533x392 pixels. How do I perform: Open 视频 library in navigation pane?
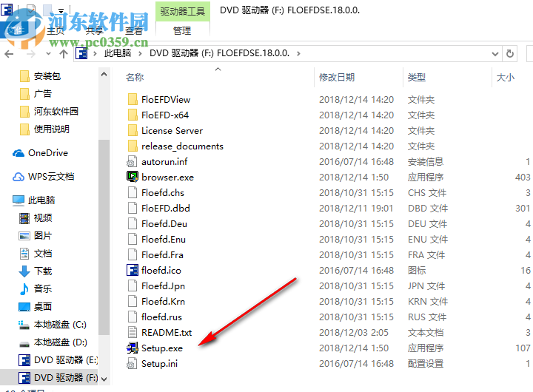[43, 217]
